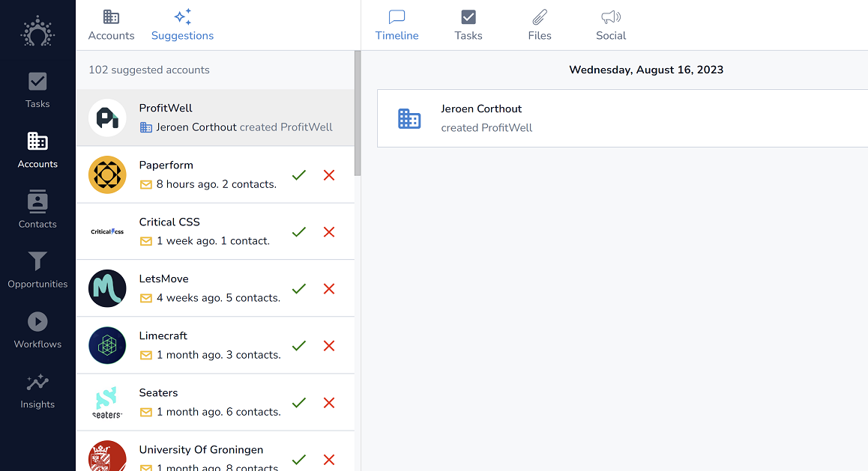Accept the Critical CSS suggestion
The height and width of the screenshot is (471, 868).
pos(299,232)
